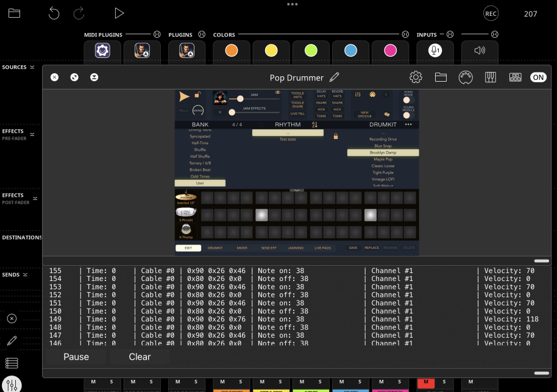Collapse the INPUTS channel group
The image size is (557, 392).
(x=450, y=35)
